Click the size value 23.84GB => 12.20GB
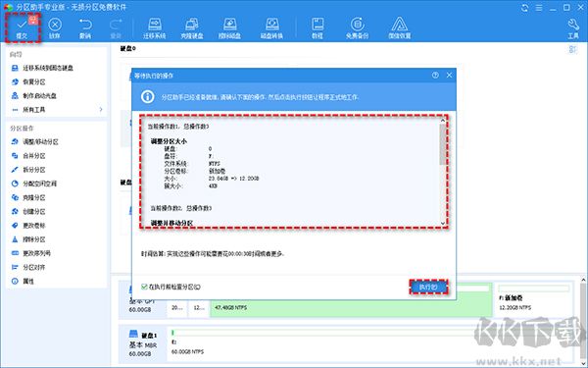 coord(233,179)
